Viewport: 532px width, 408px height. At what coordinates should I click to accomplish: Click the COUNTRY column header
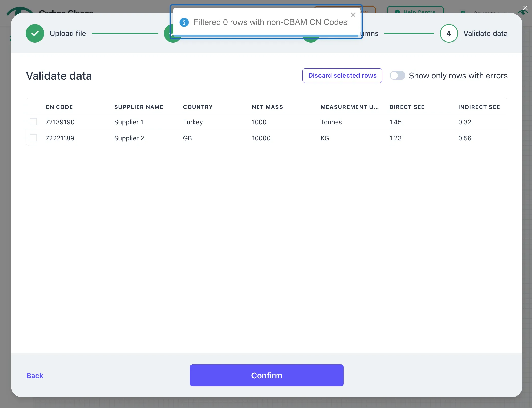(x=198, y=107)
